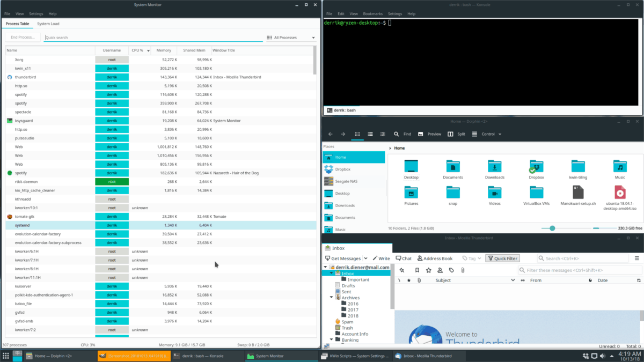644x362 pixels.
Task: Open the Address Book in Thunderbird
Action: pyautogui.click(x=435, y=258)
